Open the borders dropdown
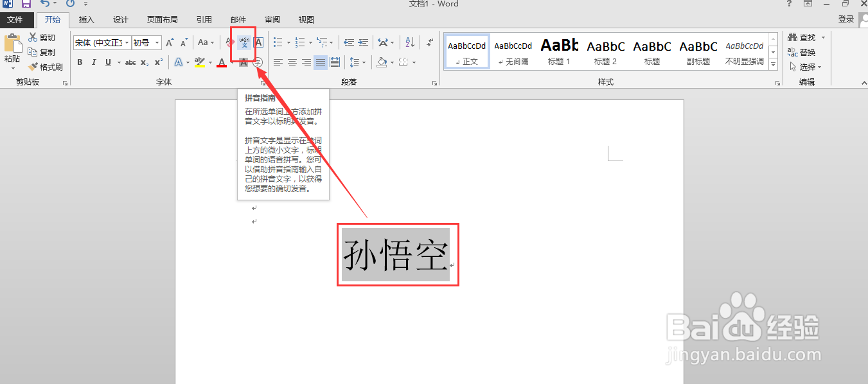The height and width of the screenshot is (384, 868). tap(414, 62)
